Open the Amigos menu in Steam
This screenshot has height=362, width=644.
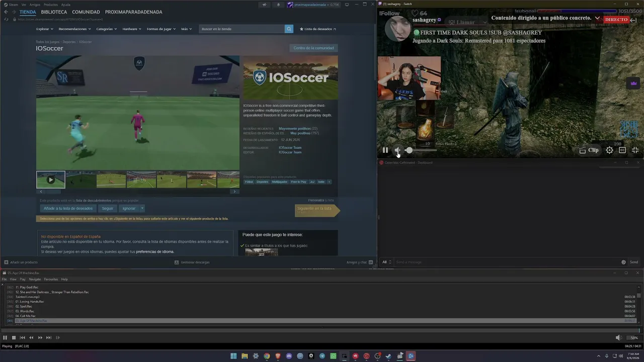click(35, 5)
